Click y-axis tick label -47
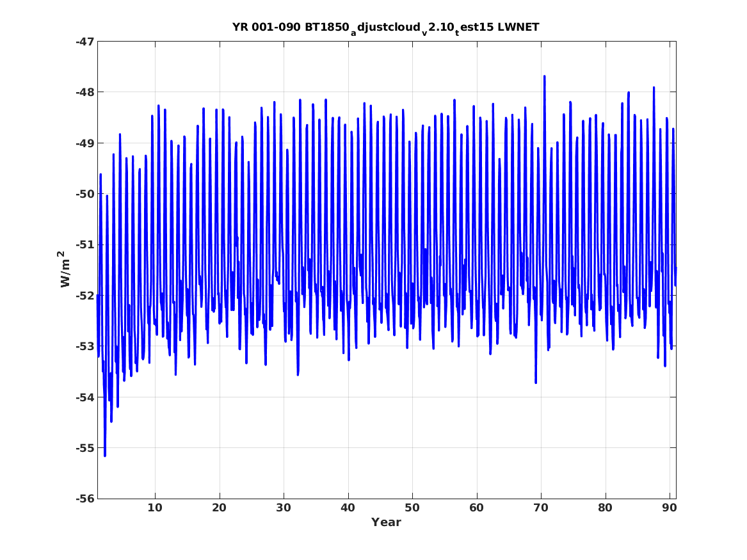 pyautogui.click(x=84, y=42)
